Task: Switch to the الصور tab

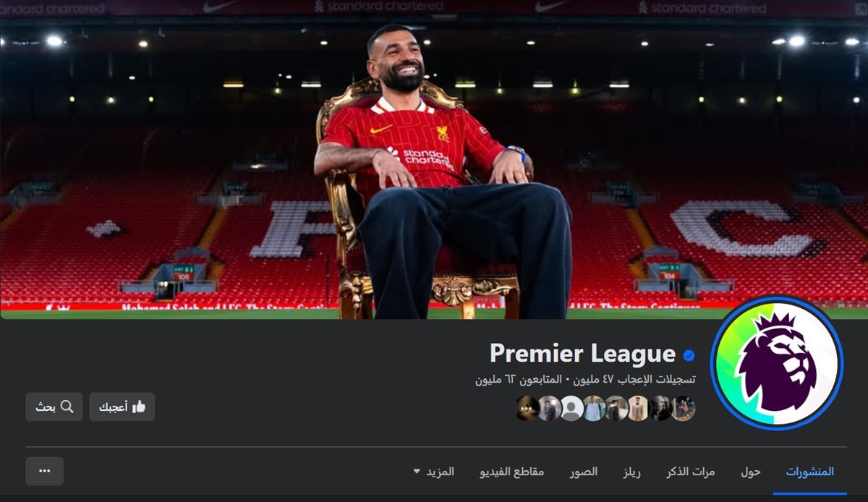Action: tap(583, 471)
